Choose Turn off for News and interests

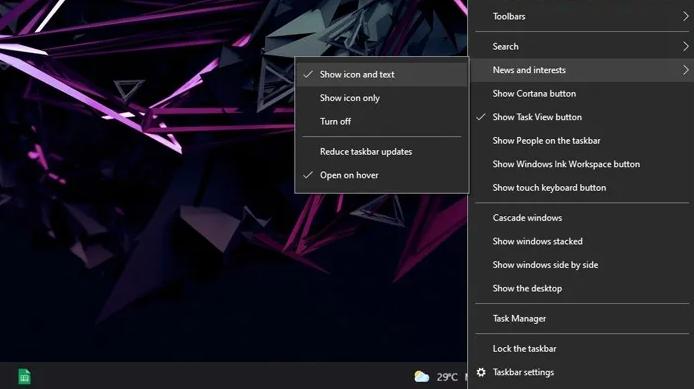coord(381,121)
